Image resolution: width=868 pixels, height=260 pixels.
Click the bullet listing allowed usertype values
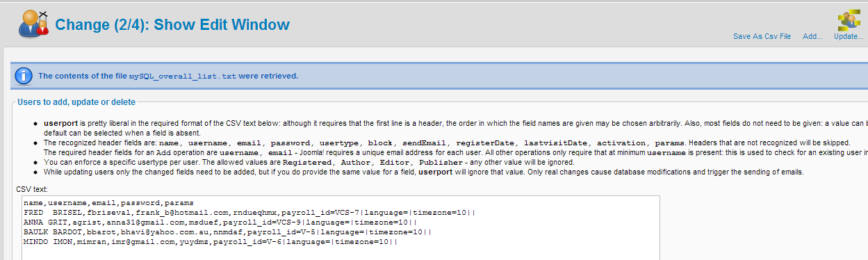click(309, 162)
